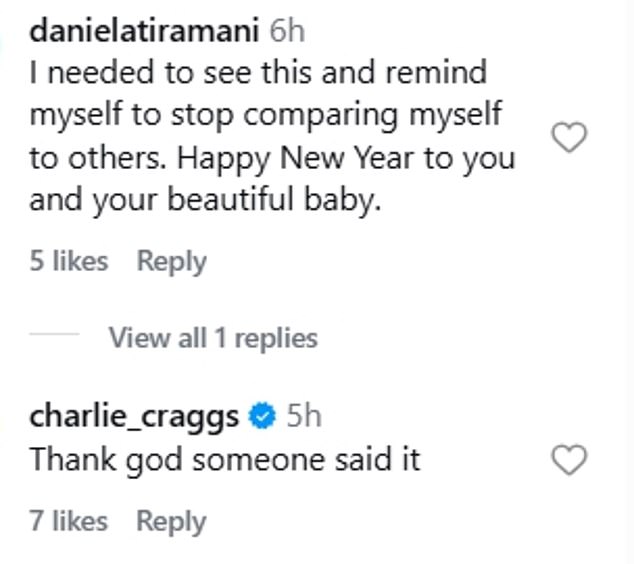Expand 'View all 1 replies' thread
This screenshot has height=564, width=634.
coord(212,338)
